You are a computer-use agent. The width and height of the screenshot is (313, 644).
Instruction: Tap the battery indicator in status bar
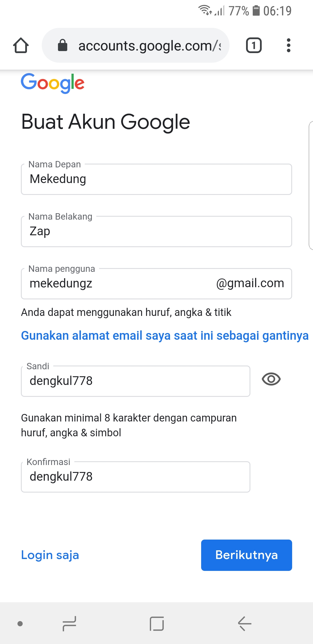pyautogui.click(x=256, y=10)
